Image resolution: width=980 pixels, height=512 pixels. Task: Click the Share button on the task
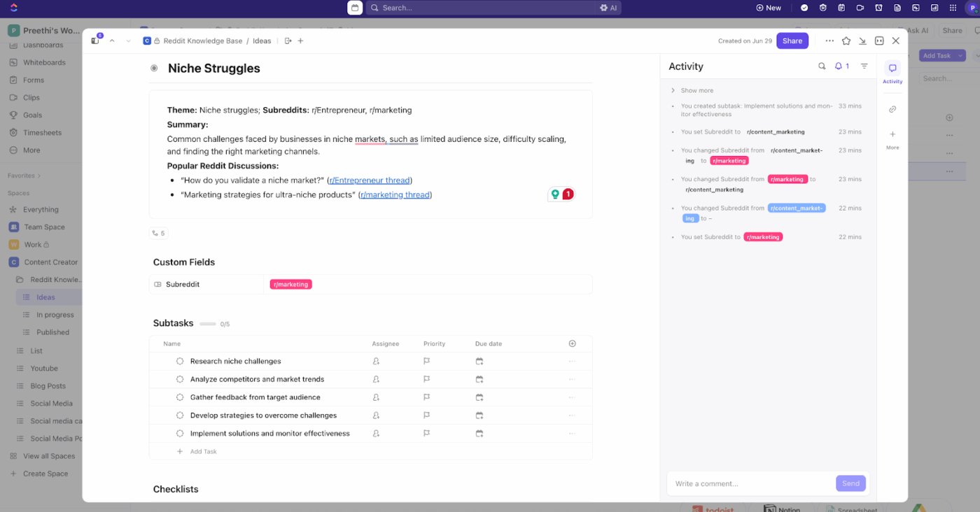tap(792, 41)
